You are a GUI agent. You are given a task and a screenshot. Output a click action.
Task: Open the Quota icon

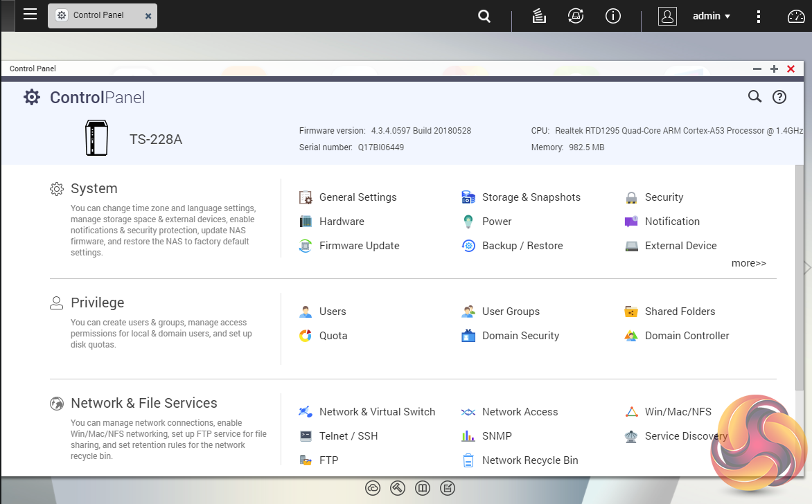pos(306,336)
